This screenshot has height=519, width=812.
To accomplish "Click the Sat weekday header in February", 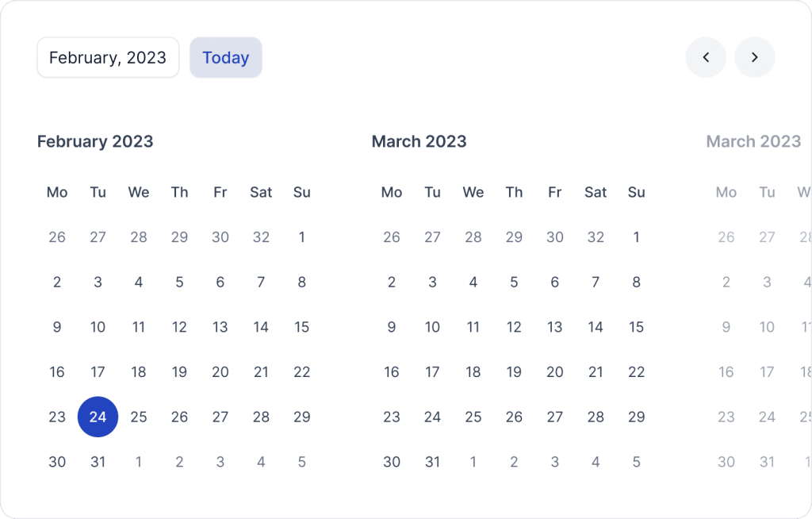I will coord(261,192).
